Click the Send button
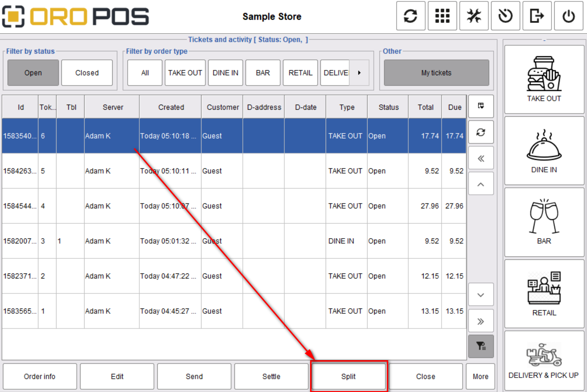The height and width of the screenshot is (392, 587). point(194,377)
